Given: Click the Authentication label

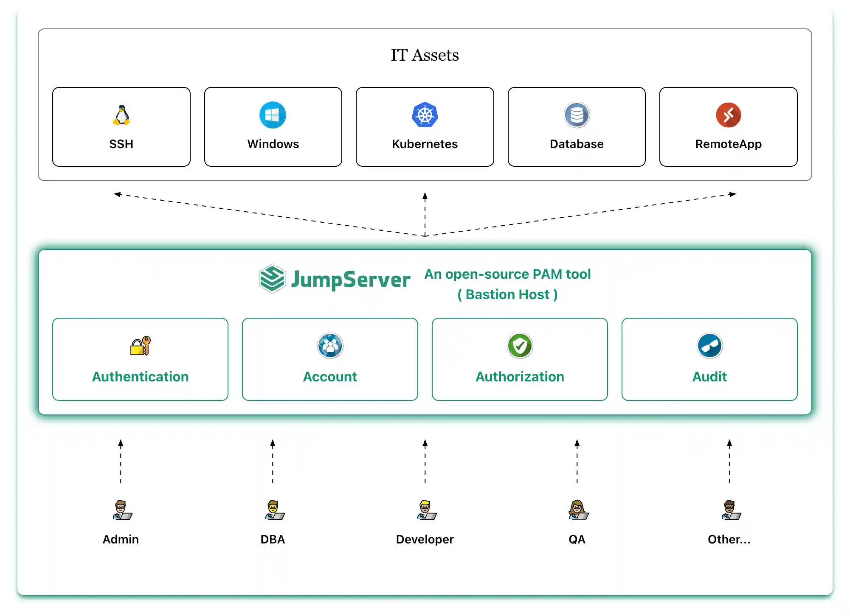Looking at the screenshot, I should pyautogui.click(x=140, y=377).
